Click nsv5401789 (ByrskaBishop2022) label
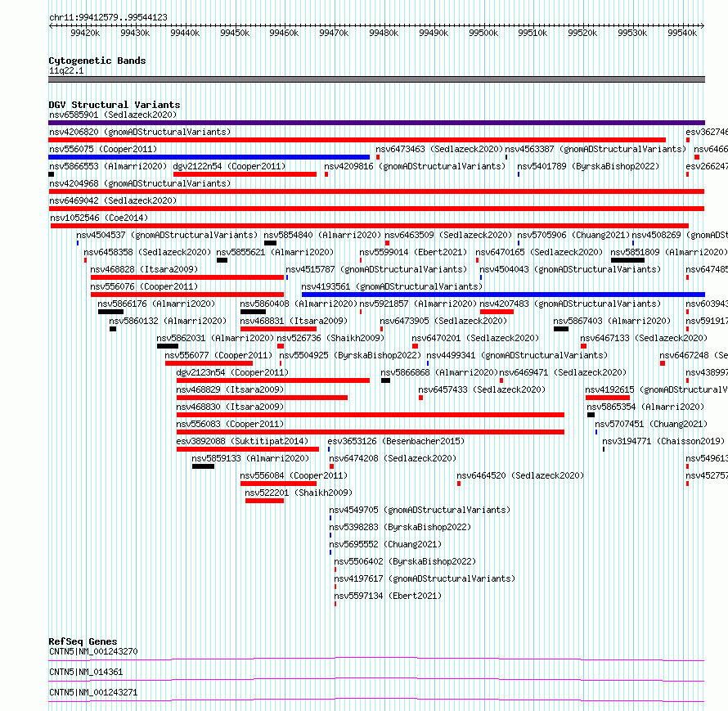 point(588,166)
